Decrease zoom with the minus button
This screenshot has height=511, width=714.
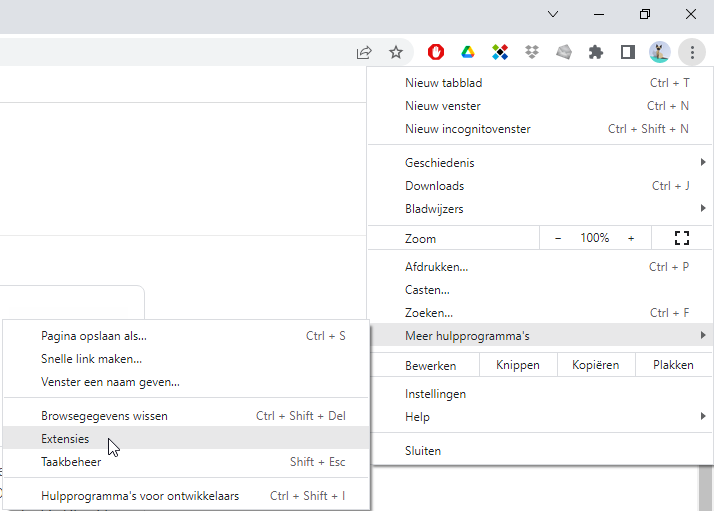(x=558, y=238)
